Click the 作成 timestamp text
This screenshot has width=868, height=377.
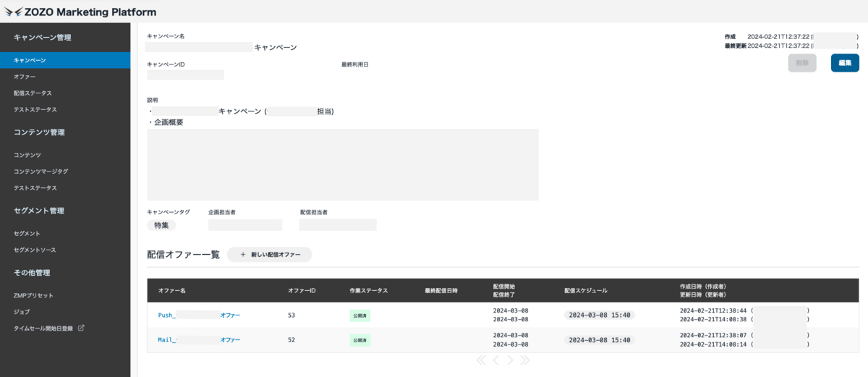778,36
